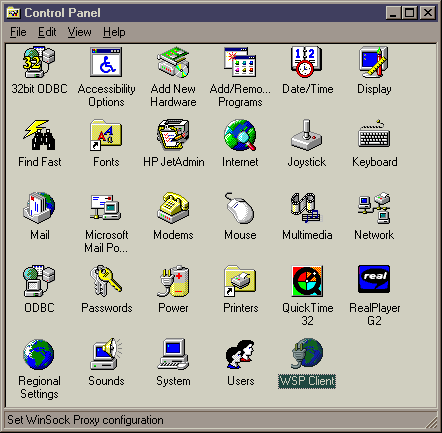Select the Modems telephone icon
The height and width of the screenshot is (433, 442).
coord(173,208)
